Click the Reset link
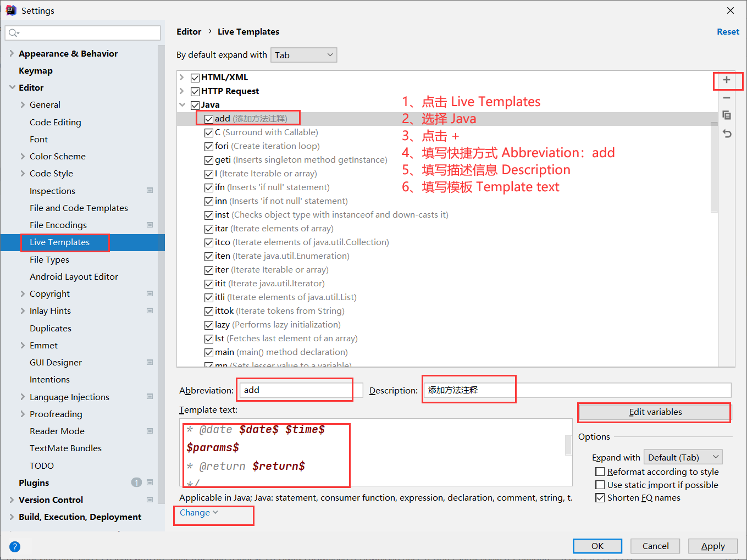747x560 pixels. [728, 31]
